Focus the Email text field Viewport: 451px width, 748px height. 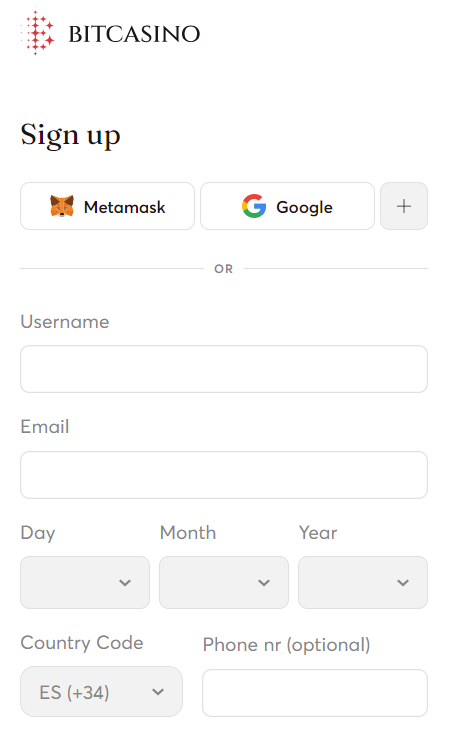(224, 475)
